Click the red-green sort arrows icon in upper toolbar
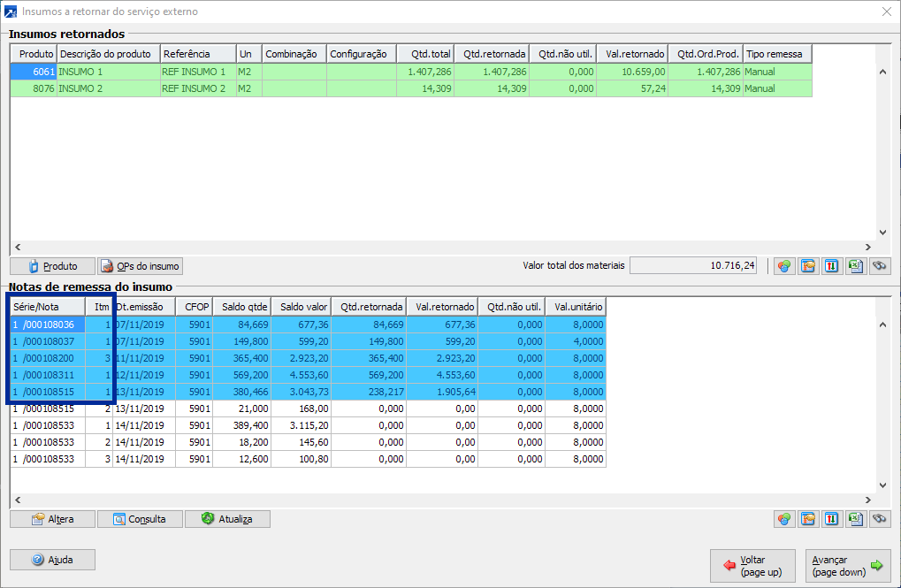Image resolution: width=901 pixels, height=588 pixels. (x=831, y=265)
